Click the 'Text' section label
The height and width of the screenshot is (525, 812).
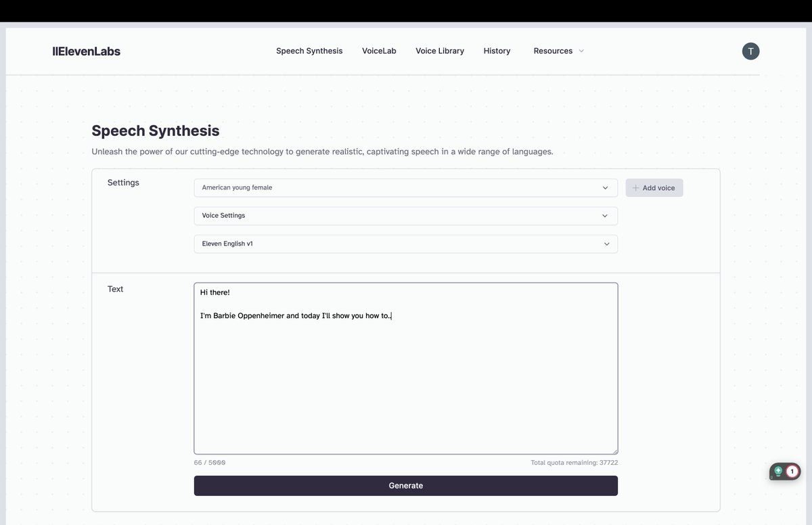tap(116, 289)
